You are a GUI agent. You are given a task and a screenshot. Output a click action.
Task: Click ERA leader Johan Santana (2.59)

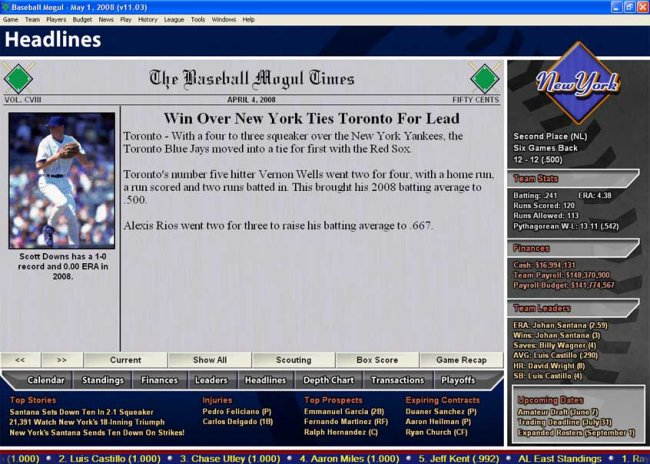[x=560, y=326]
